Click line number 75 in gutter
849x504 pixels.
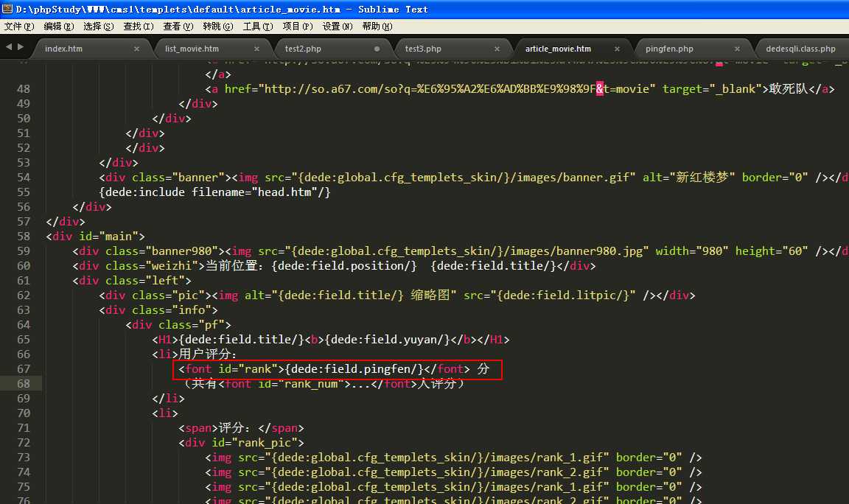point(24,486)
